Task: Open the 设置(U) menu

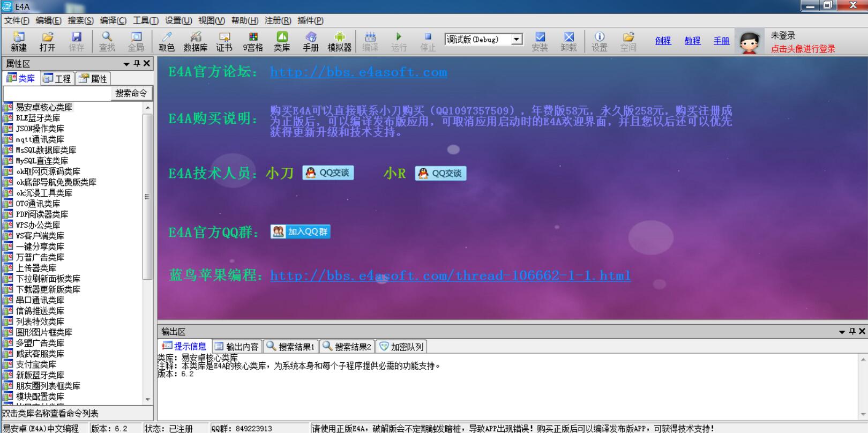Action: tap(178, 20)
